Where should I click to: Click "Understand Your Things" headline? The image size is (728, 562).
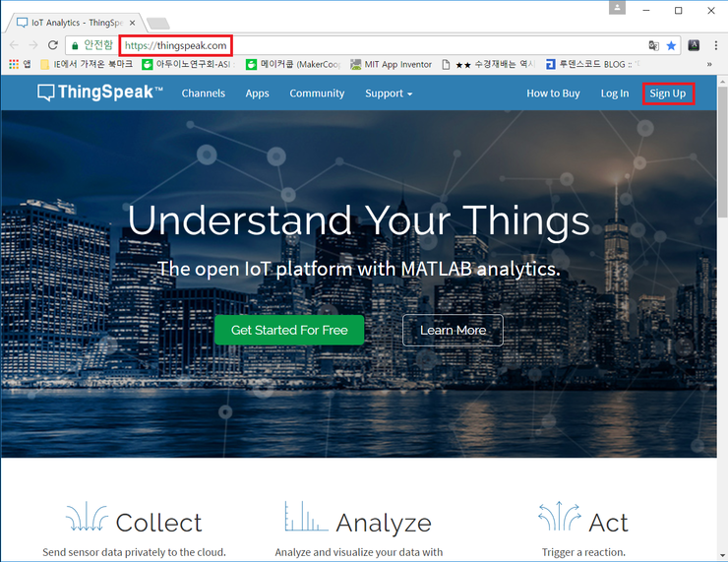pyautogui.click(x=359, y=221)
